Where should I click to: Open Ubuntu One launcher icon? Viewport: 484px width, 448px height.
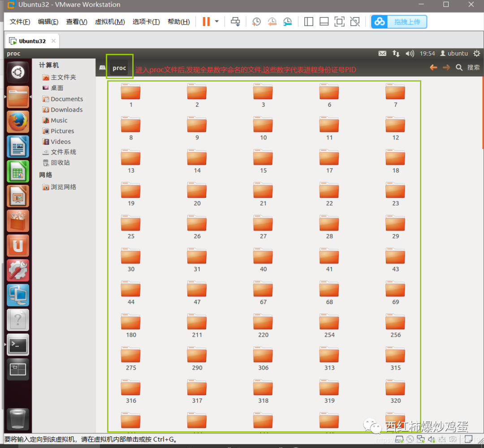[x=18, y=245]
